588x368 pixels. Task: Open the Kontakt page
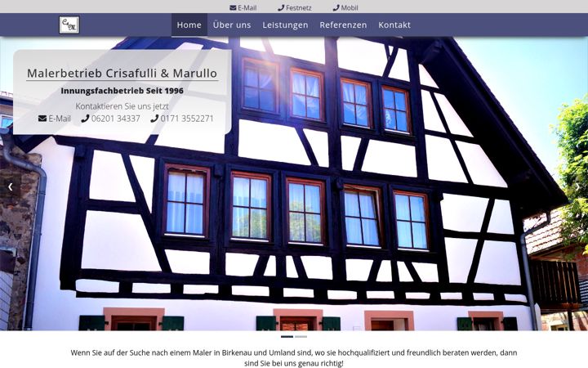[x=394, y=25]
